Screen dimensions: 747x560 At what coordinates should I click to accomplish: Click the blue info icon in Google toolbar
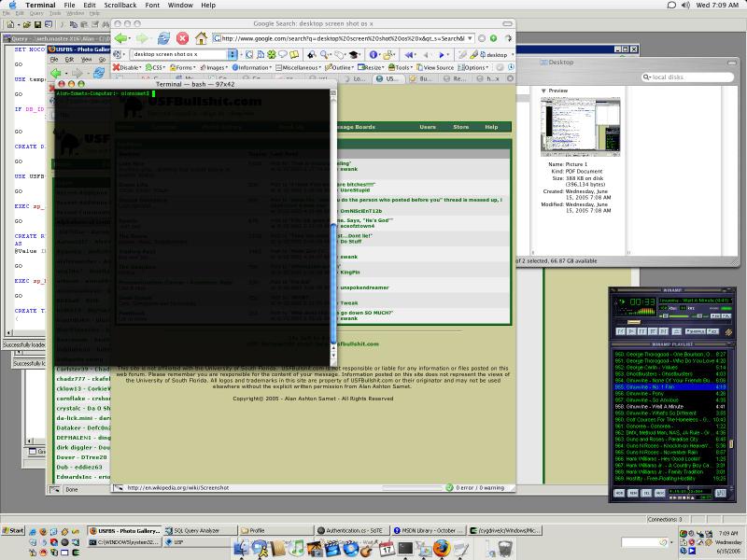373,55
